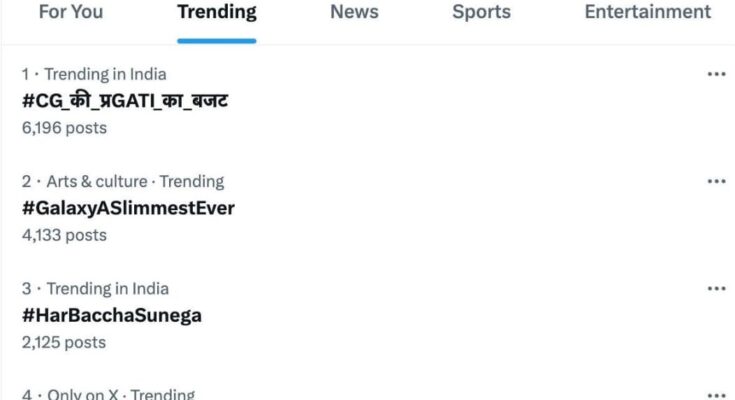Click the "1 · Trending in India" label
The height and width of the screenshot is (400, 735).
tap(94, 74)
